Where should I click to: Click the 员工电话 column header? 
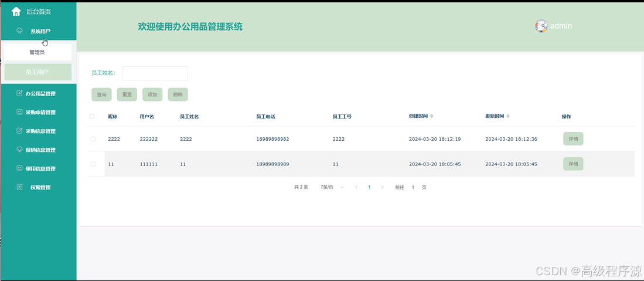coord(265,117)
